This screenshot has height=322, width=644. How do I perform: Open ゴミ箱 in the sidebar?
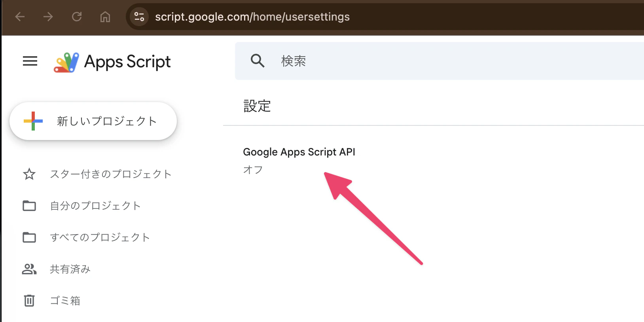pyautogui.click(x=65, y=301)
